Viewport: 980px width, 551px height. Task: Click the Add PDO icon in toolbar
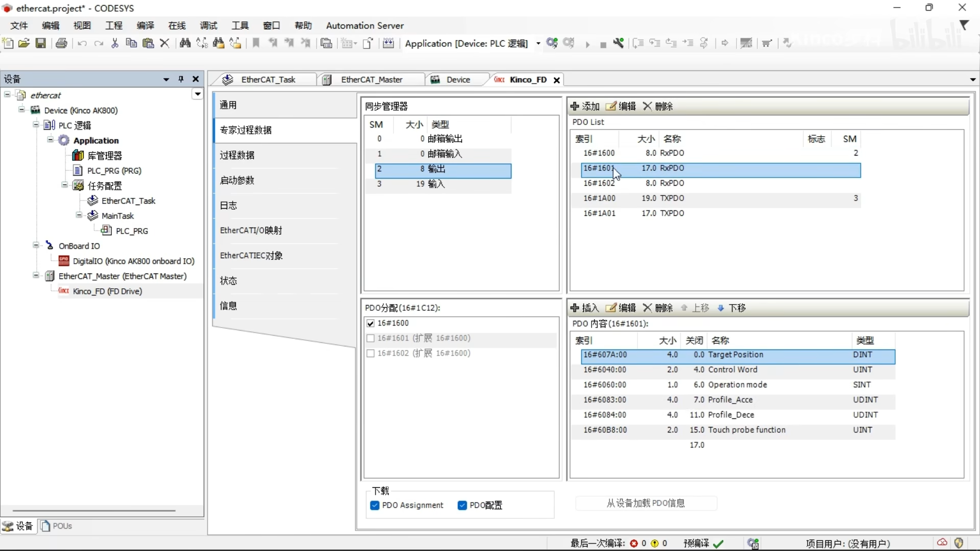[575, 106]
